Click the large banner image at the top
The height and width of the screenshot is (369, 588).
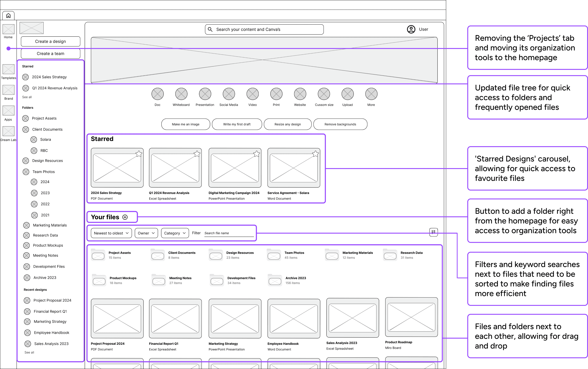point(264,60)
